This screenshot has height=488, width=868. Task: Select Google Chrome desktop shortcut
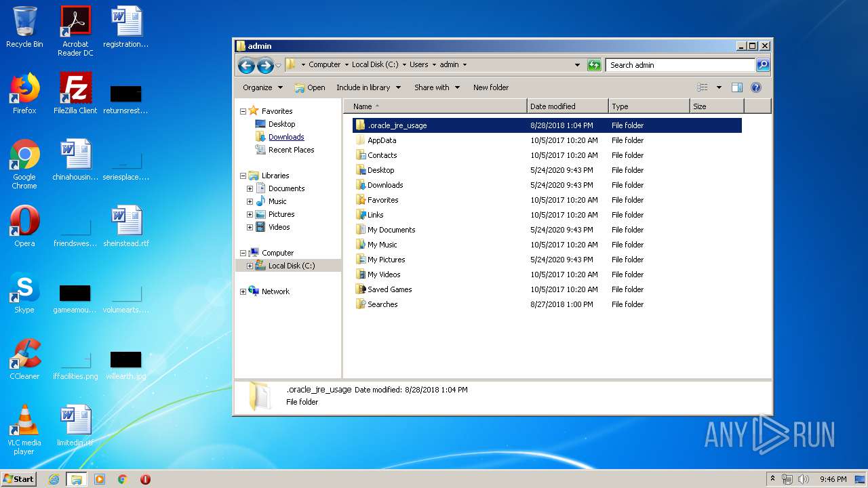click(24, 164)
